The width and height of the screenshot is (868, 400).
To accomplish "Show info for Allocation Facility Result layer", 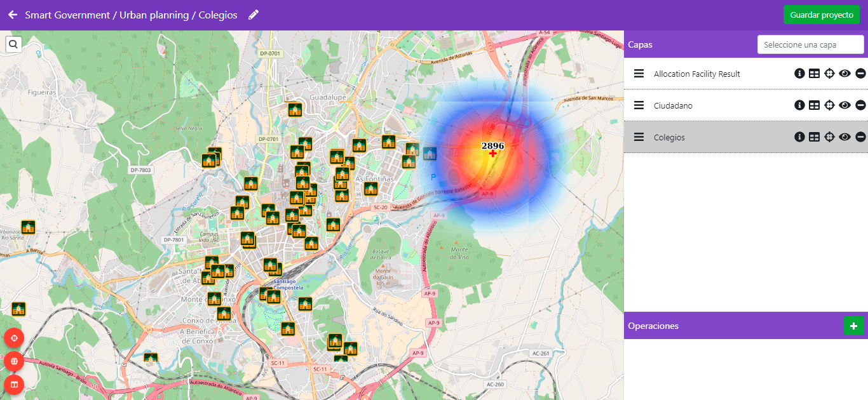I will pos(799,74).
